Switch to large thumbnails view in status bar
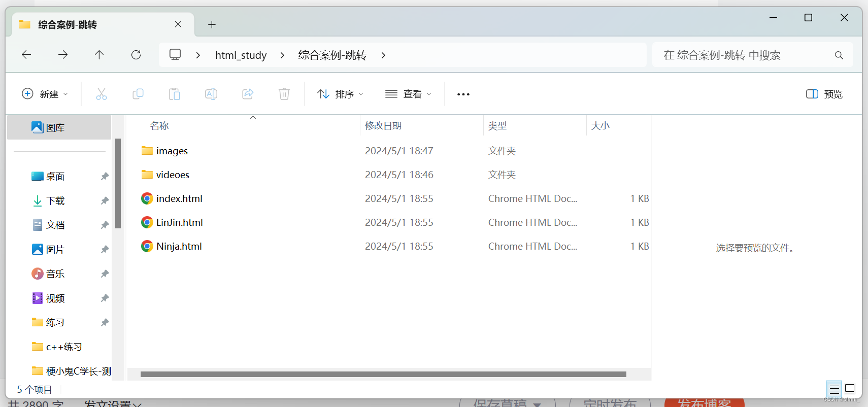This screenshot has width=868, height=407. coord(850,389)
